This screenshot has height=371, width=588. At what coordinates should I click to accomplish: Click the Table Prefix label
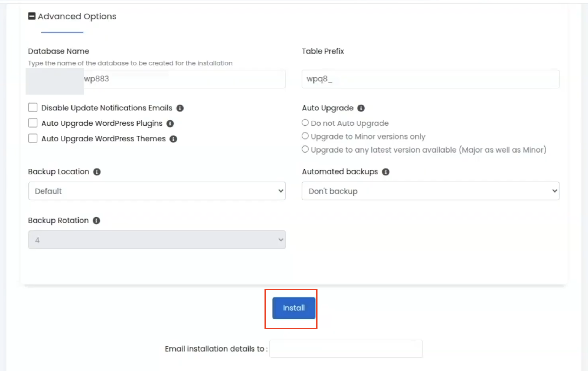pyautogui.click(x=323, y=51)
